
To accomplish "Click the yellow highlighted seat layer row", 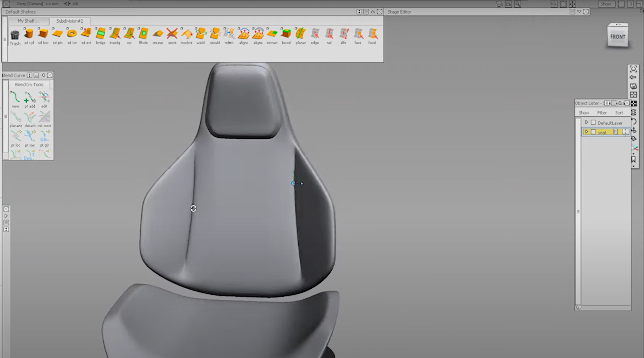I will [602, 132].
